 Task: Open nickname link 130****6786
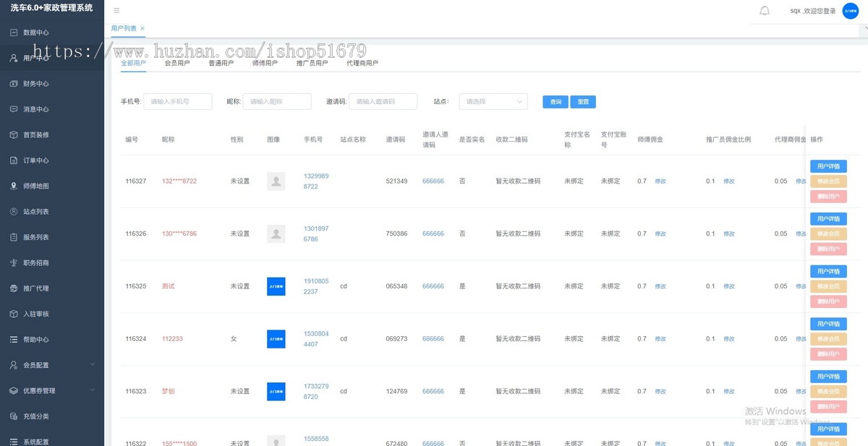[x=179, y=233]
